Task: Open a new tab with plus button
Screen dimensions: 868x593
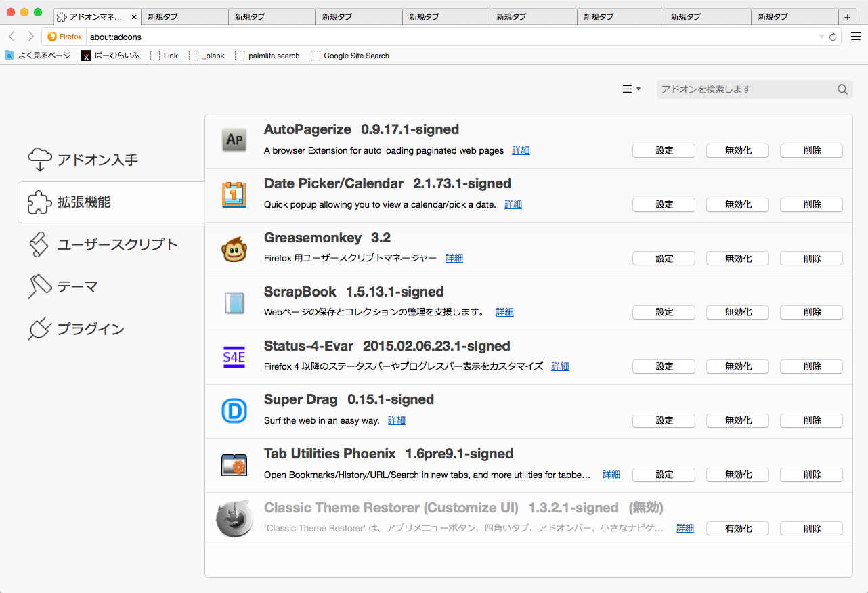Action: (x=847, y=17)
